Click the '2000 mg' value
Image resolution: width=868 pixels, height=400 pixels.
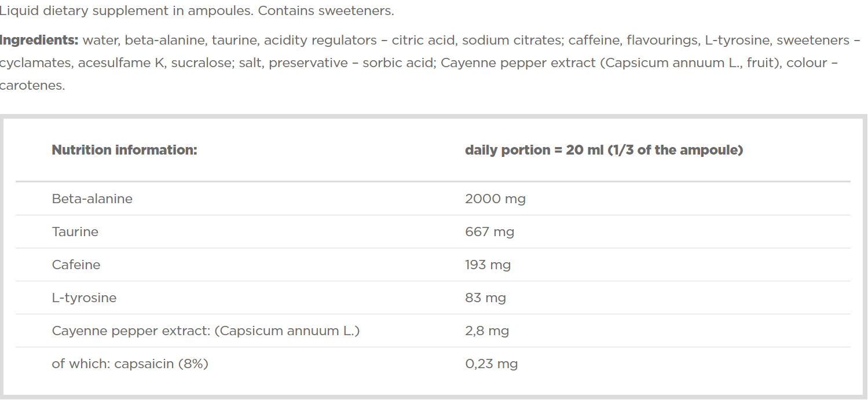(495, 199)
